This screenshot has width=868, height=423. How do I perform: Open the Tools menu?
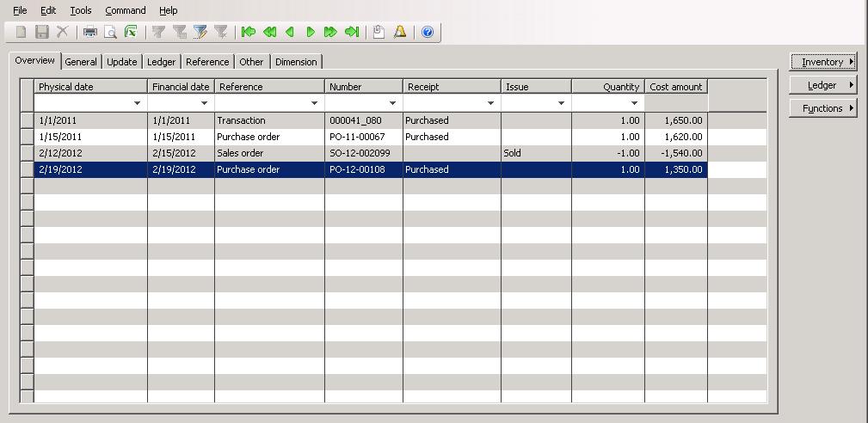tap(81, 10)
